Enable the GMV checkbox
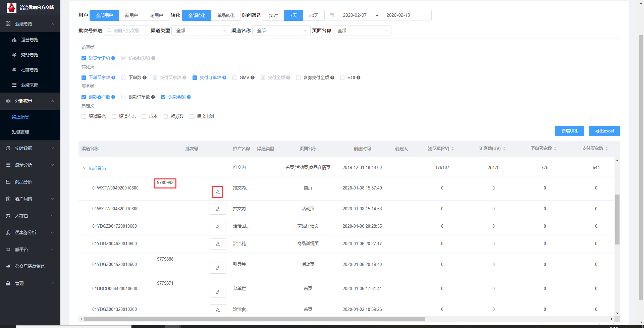The image size is (644, 328). pyautogui.click(x=234, y=77)
